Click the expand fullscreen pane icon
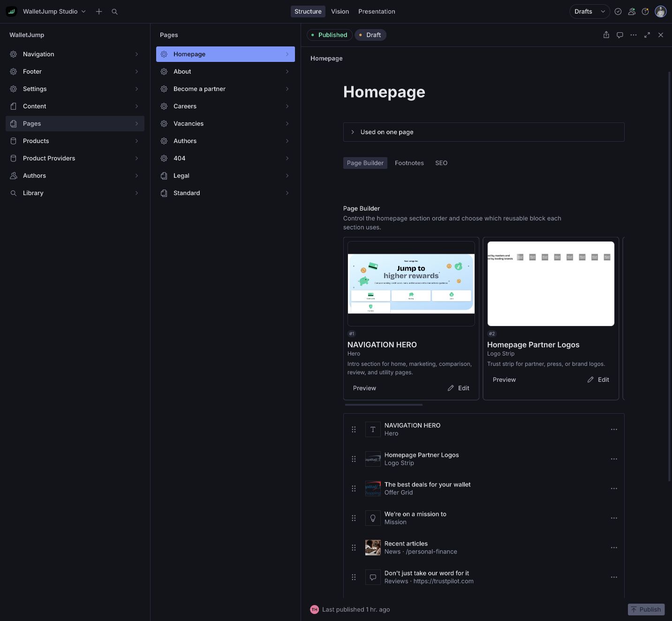 pos(647,35)
